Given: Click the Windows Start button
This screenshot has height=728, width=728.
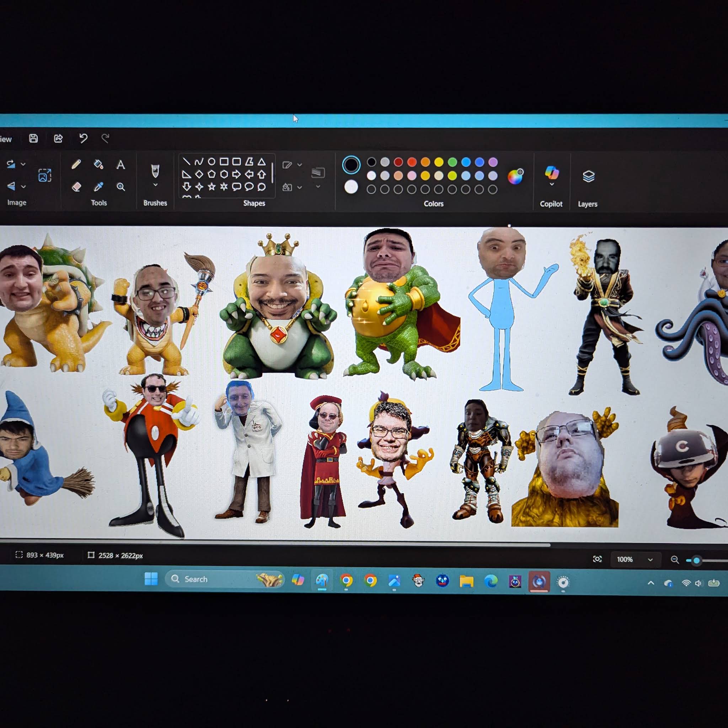Looking at the screenshot, I should [151, 579].
